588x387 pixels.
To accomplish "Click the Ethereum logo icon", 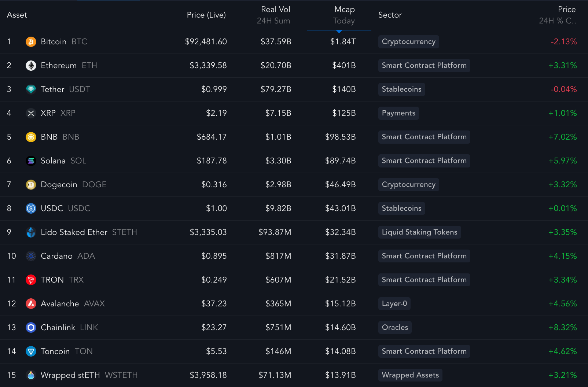I will [x=31, y=66].
